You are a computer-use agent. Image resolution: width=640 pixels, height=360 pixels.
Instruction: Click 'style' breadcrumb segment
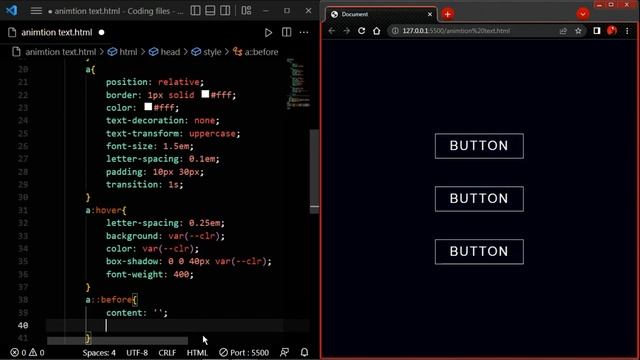click(212, 52)
